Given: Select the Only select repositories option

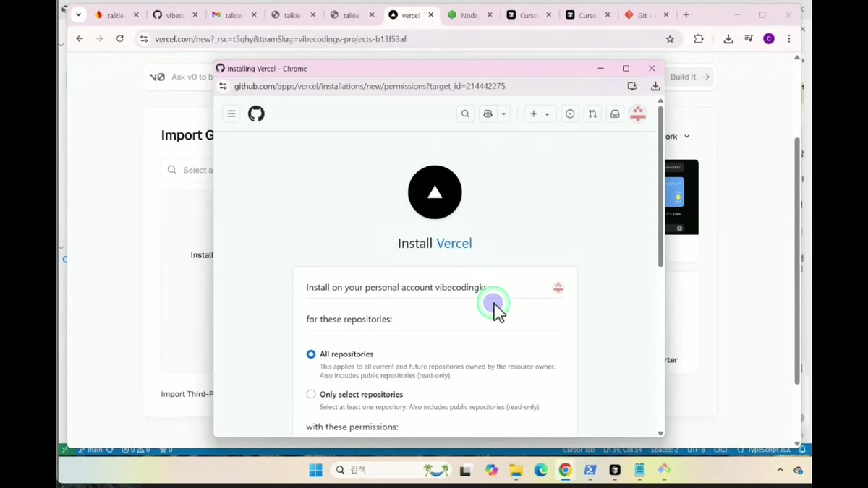Looking at the screenshot, I should pos(311,394).
